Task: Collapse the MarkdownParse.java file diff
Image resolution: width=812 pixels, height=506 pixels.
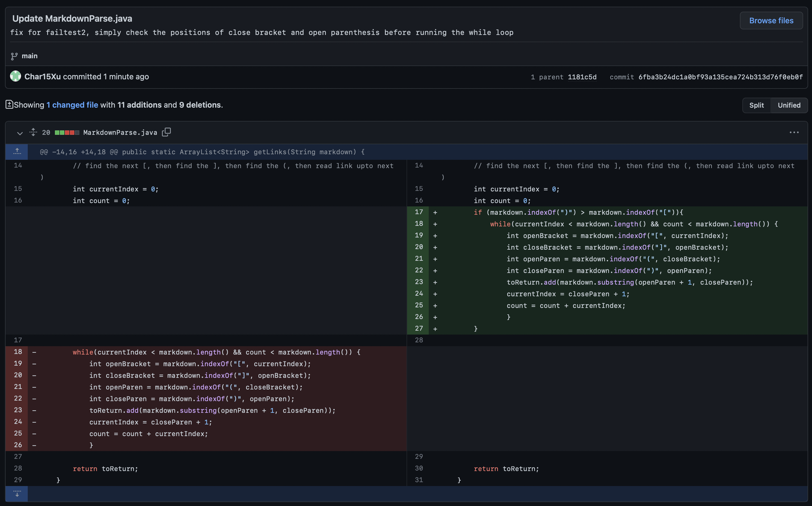Action: (20, 133)
